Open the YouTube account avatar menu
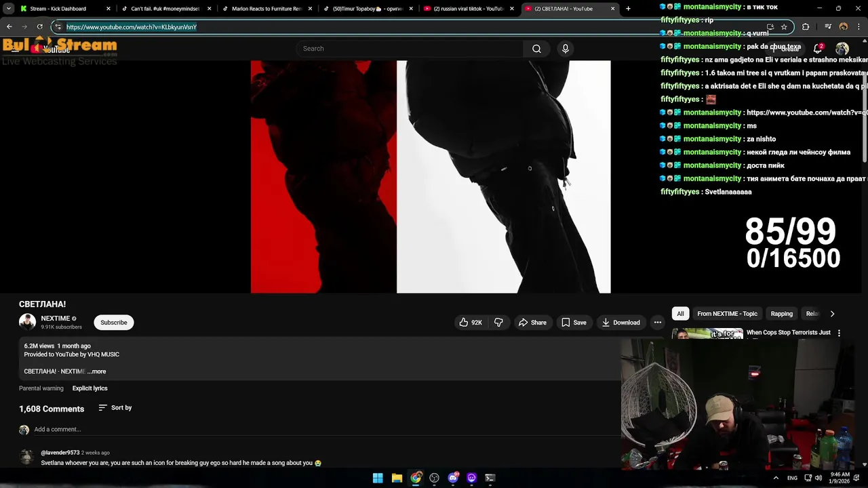 point(842,49)
